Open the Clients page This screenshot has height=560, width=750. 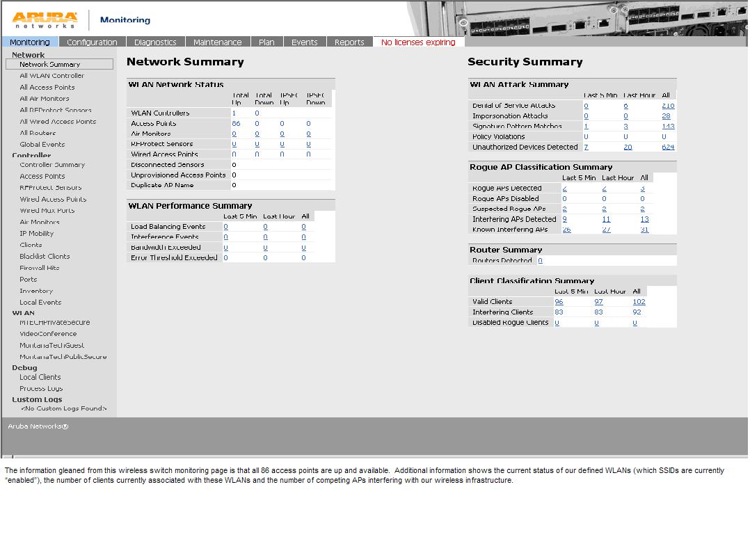[31, 245]
